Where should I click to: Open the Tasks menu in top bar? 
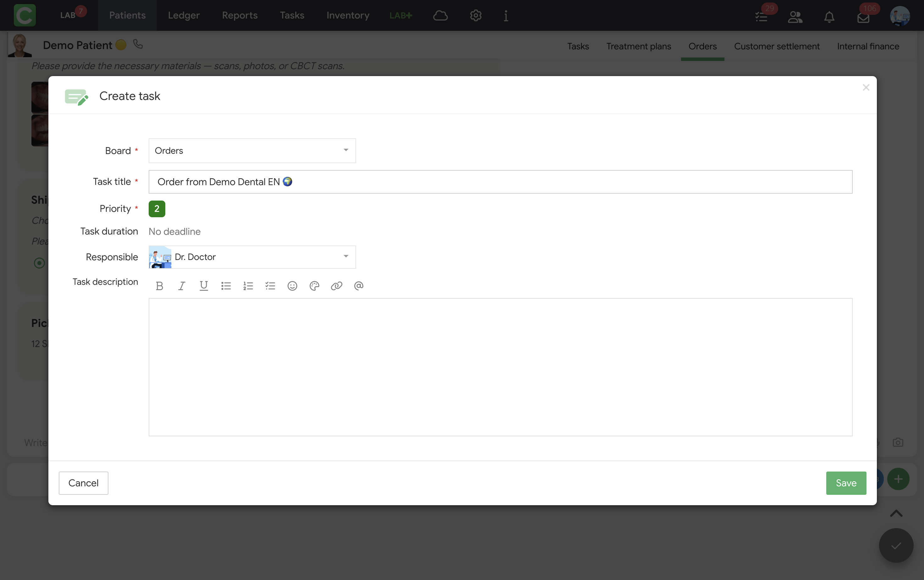(292, 15)
